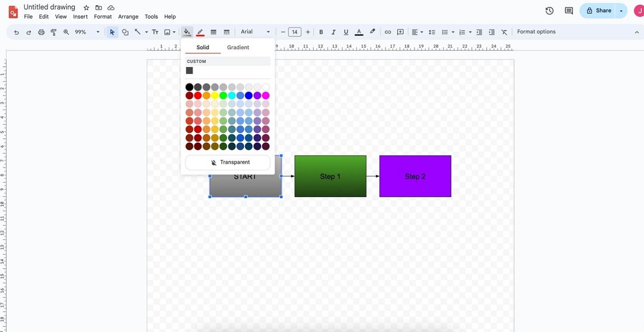The image size is (644, 332).
Task: Click the font size field showing 14
Action: coord(295,32)
